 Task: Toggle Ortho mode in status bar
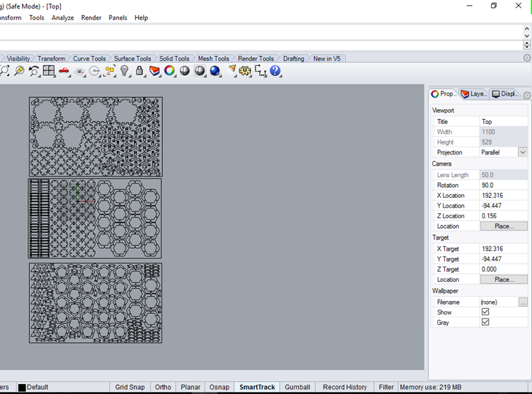click(163, 388)
